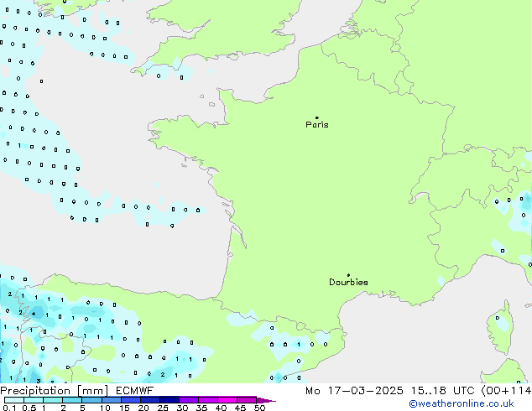This screenshot has height=411, width=532.
Task: Click the '(00+114' forecast offset text
Action: click(506, 391)
